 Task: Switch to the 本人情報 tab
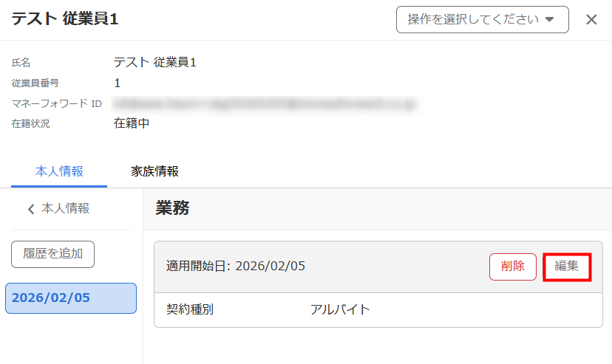pyautogui.click(x=59, y=171)
